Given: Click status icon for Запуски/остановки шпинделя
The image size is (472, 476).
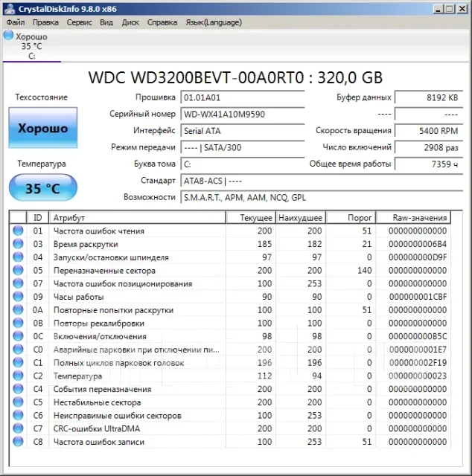Looking at the screenshot, I should pyautogui.click(x=18, y=257).
